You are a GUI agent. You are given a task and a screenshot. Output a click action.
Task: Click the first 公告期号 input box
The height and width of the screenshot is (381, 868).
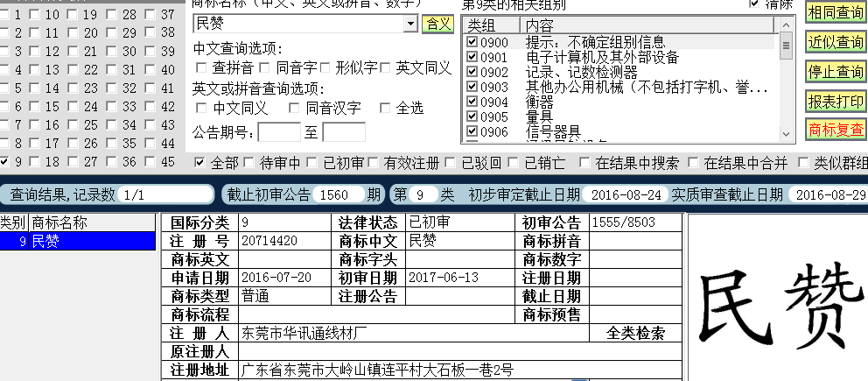(x=279, y=132)
